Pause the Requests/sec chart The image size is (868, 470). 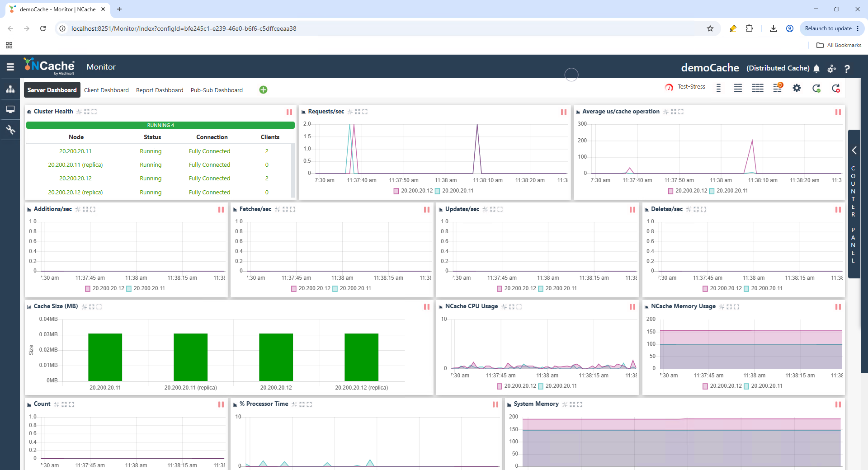[x=564, y=112]
